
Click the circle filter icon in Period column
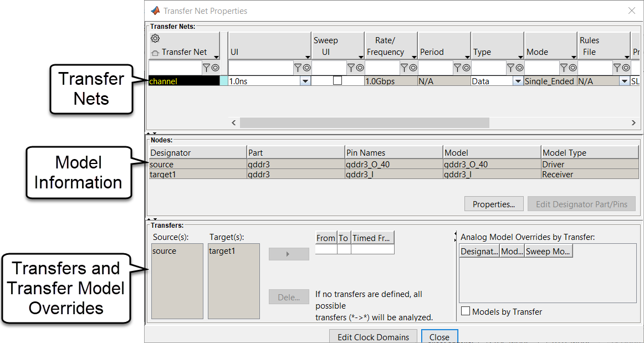click(x=466, y=68)
